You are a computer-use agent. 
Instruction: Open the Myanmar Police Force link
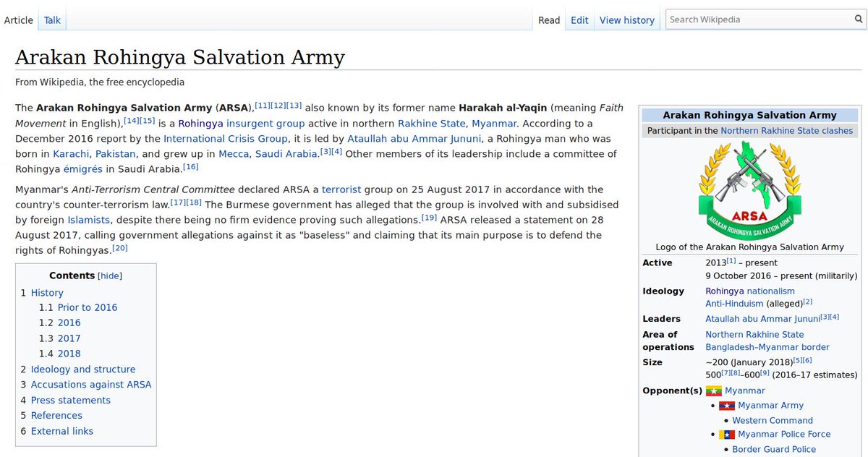pos(784,435)
